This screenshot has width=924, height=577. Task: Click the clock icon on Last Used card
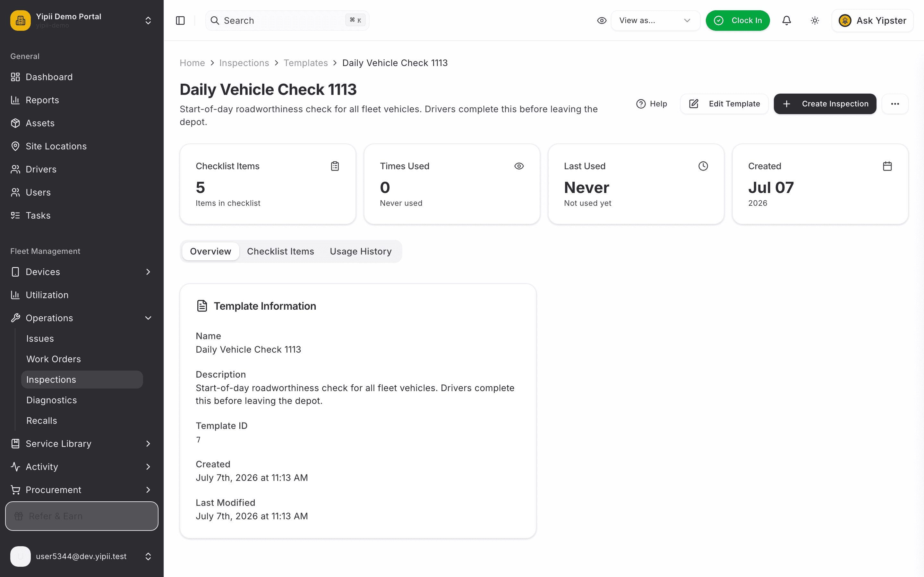tap(703, 166)
